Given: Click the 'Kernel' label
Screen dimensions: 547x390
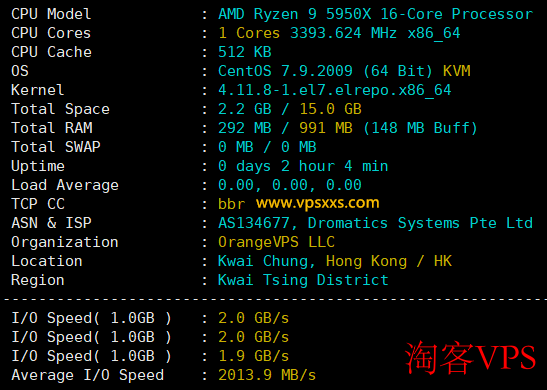Looking at the screenshot, I should coord(38,90).
